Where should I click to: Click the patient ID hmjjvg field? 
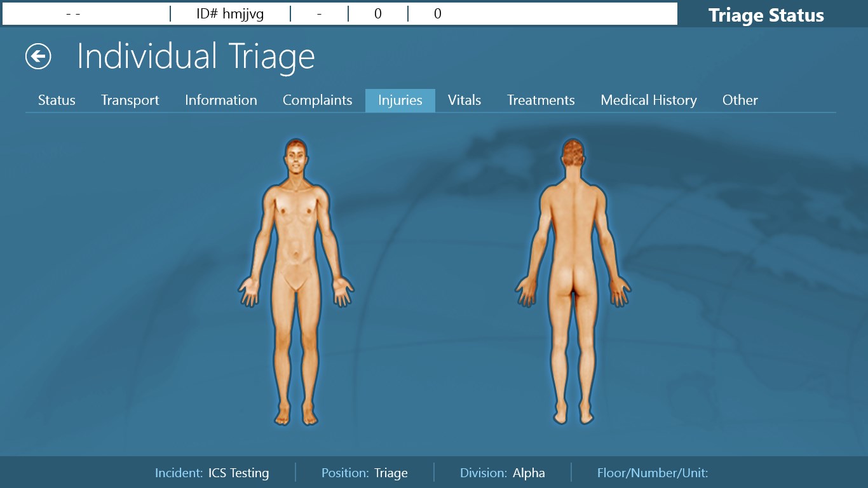[230, 14]
